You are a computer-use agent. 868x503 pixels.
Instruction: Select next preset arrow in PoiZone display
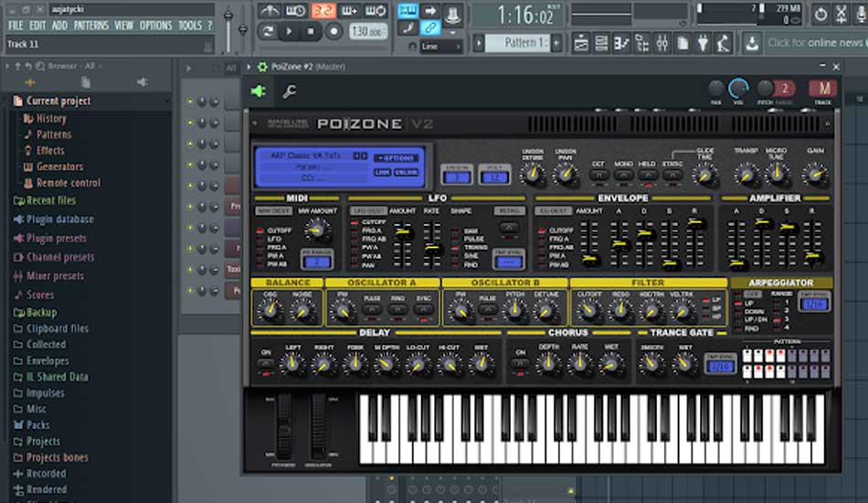coord(365,155)
